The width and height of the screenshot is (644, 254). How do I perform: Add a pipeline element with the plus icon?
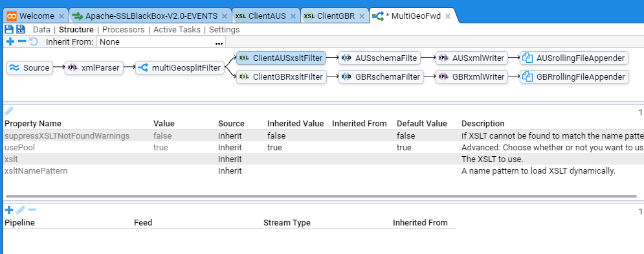click(x=10, y=41)
